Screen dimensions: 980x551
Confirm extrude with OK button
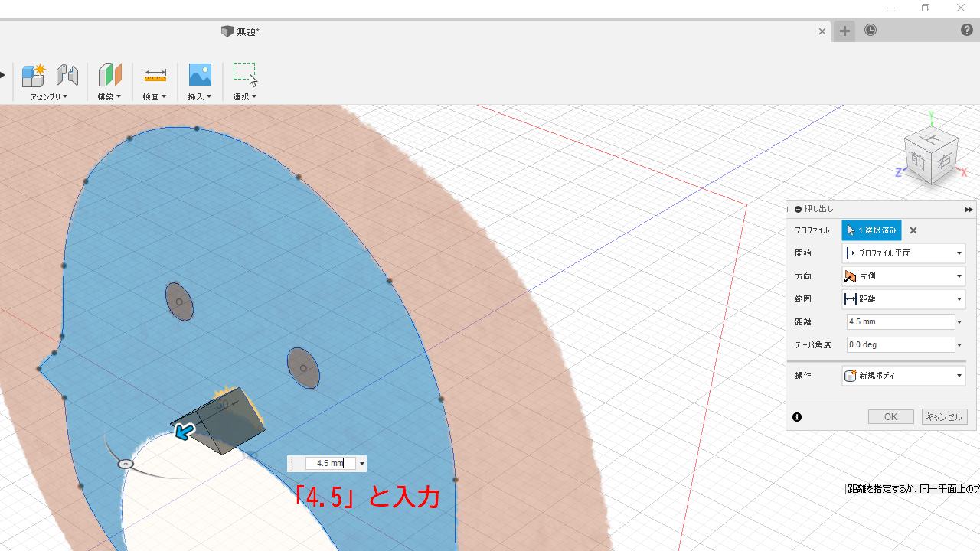click(890, 417)
